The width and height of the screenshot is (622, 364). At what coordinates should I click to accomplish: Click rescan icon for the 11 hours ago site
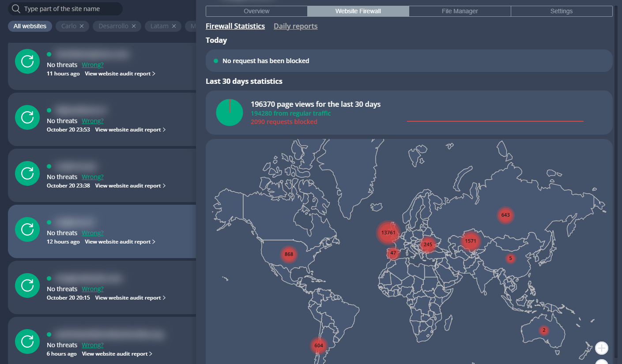[27, 61]
